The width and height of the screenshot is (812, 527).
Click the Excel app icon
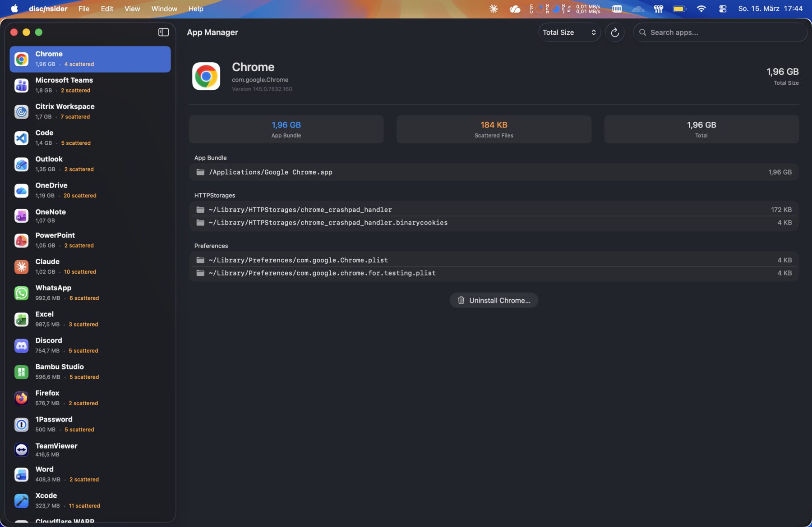coord(21,319)
